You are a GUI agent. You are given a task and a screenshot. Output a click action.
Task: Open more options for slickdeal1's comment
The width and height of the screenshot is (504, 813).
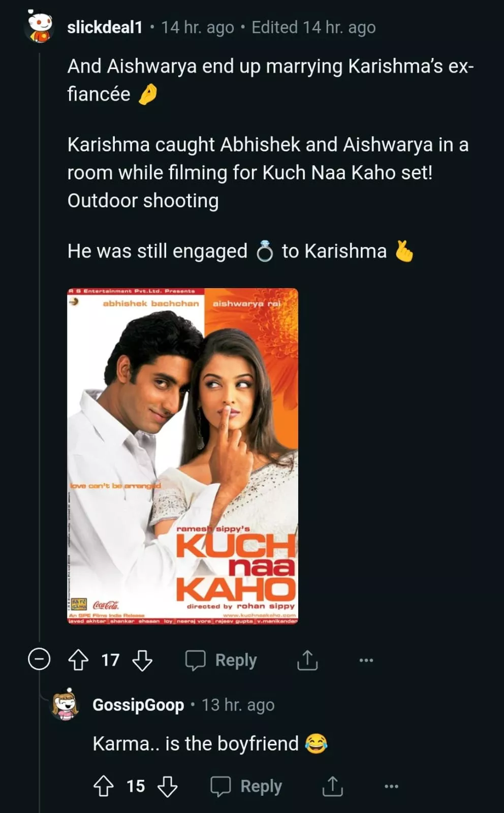[x=366, y=660]
